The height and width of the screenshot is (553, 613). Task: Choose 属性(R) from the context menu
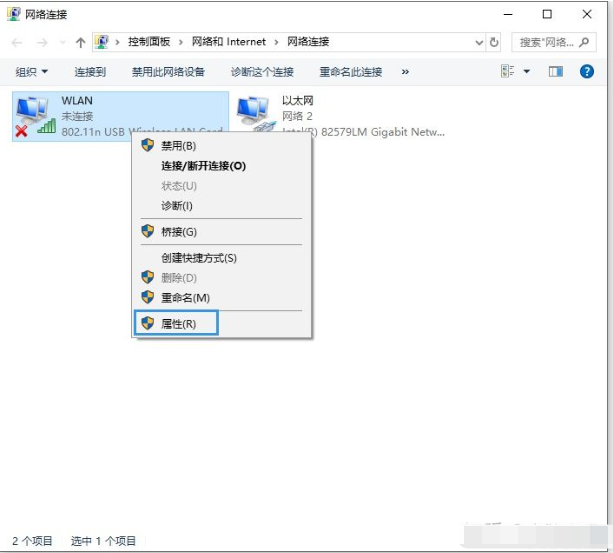pyautogui.click(x=178, y=324)
